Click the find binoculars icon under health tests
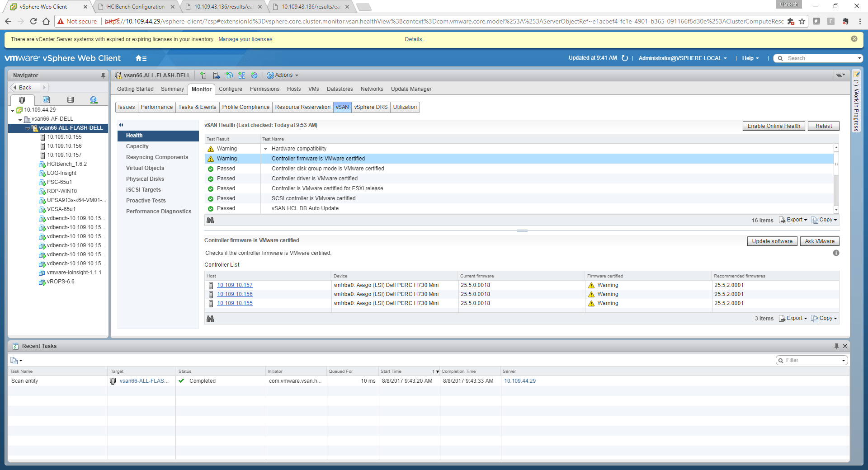Viewport: 868px width, 470px height. [x=210, y=221]
